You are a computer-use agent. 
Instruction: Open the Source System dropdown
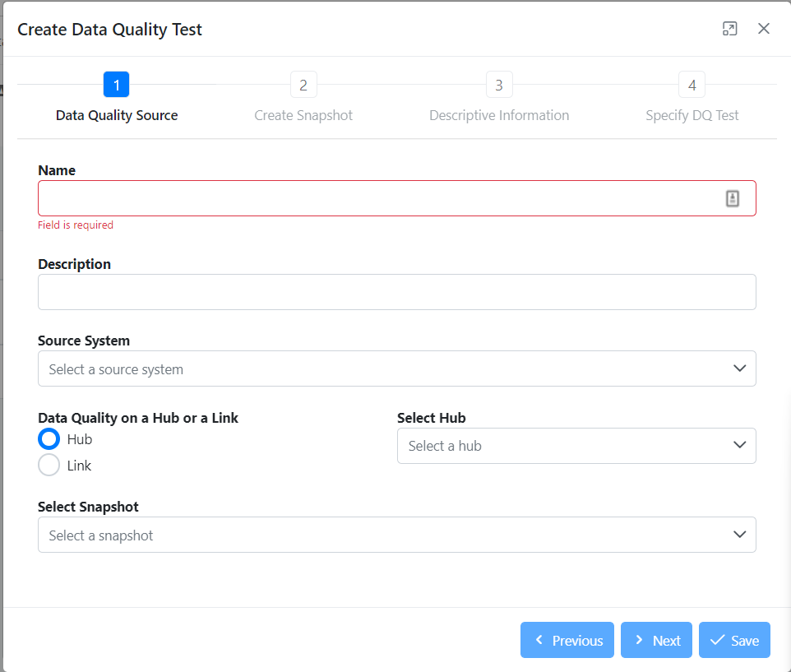[x=396, y=368]
